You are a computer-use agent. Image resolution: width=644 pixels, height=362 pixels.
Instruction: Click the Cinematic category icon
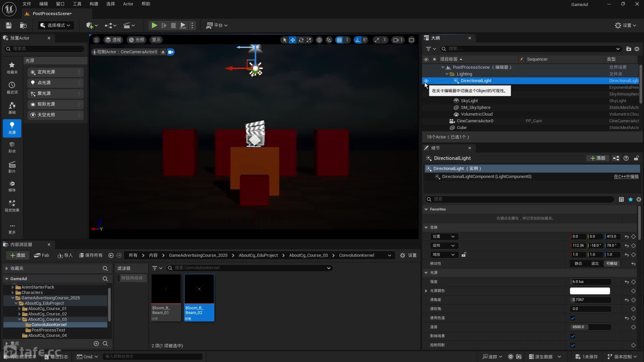[12, 167]
